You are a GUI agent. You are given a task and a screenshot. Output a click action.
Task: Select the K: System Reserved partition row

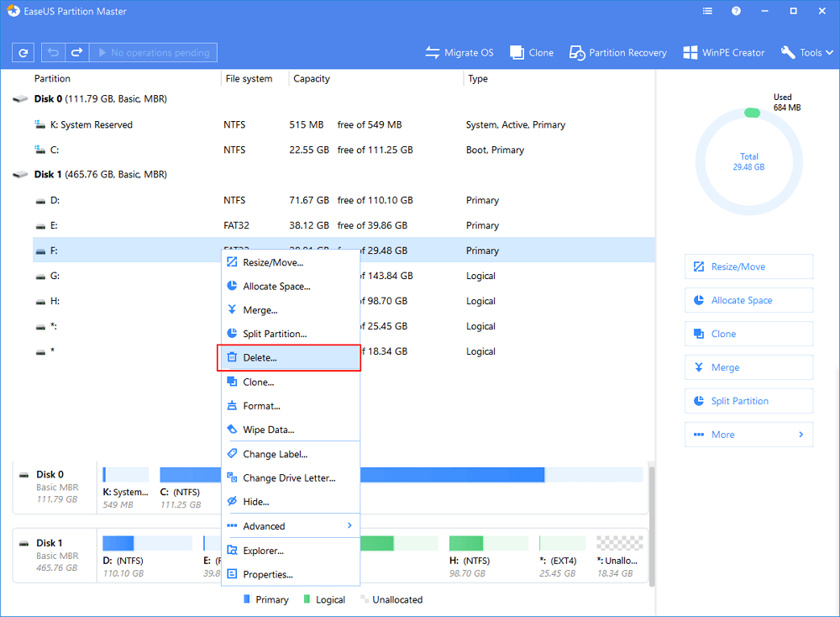click(344, 124)
